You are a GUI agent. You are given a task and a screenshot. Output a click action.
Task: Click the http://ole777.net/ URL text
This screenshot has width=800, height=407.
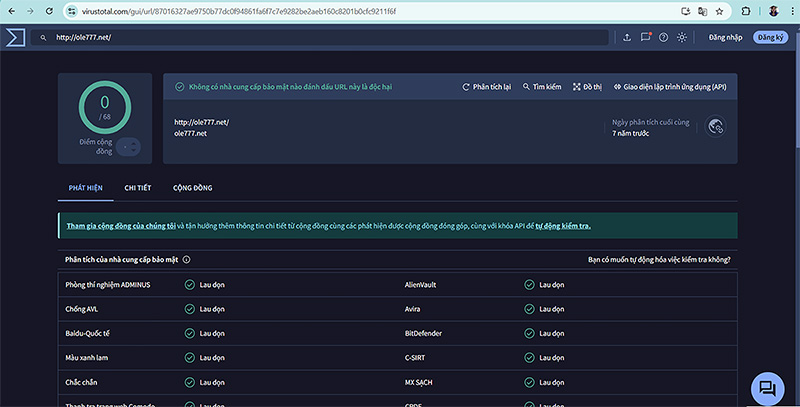202,122
